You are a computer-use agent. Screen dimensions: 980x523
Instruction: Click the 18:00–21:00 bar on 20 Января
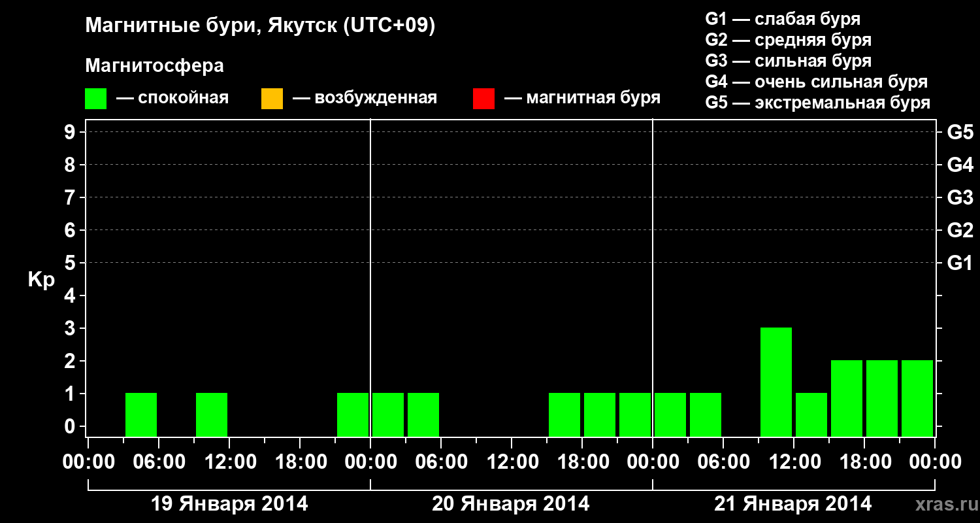600,414
